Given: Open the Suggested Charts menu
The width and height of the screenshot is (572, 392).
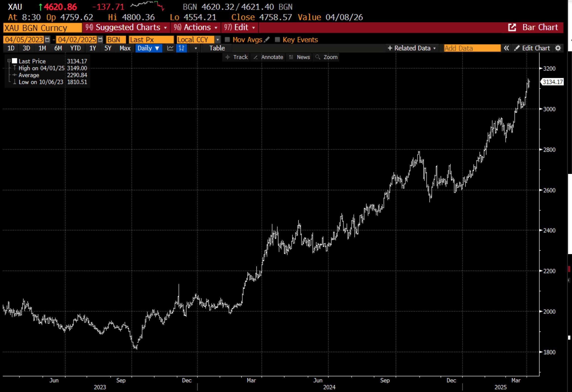Looking at the screenshot, I should [126, 27].
